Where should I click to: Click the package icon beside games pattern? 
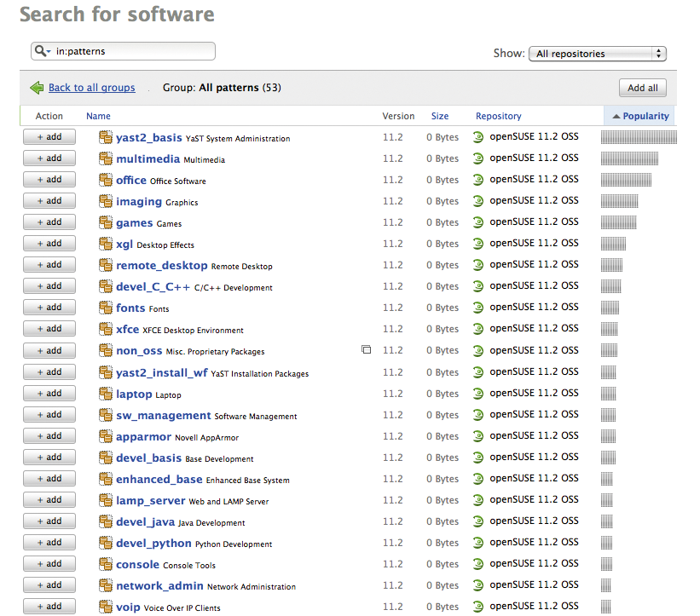[x=105, y=222]
